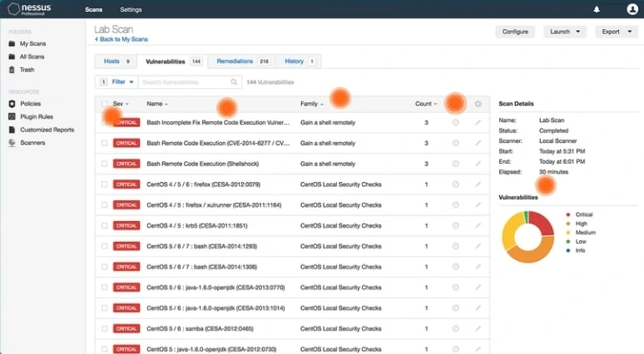Open the Settings menu in top bar
The image size is (644, 354).
click(131, 10)
